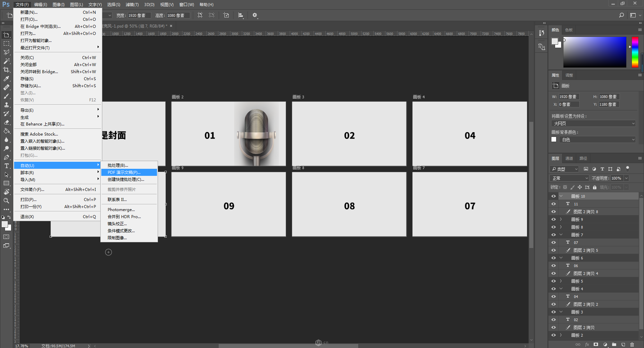Choose 批处理(B)... from submenu
Viewport: 644px width, 348px height.
click(129, 165)
